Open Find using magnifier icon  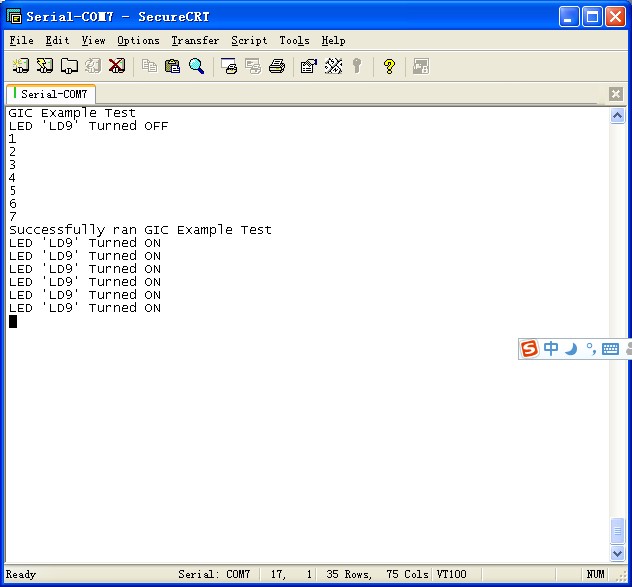coord(196,66)
